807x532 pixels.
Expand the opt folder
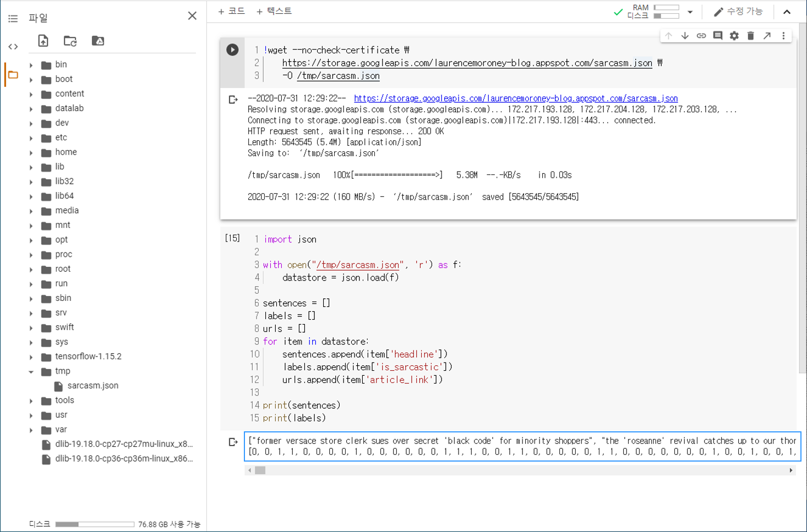click(x=31, y=240)
